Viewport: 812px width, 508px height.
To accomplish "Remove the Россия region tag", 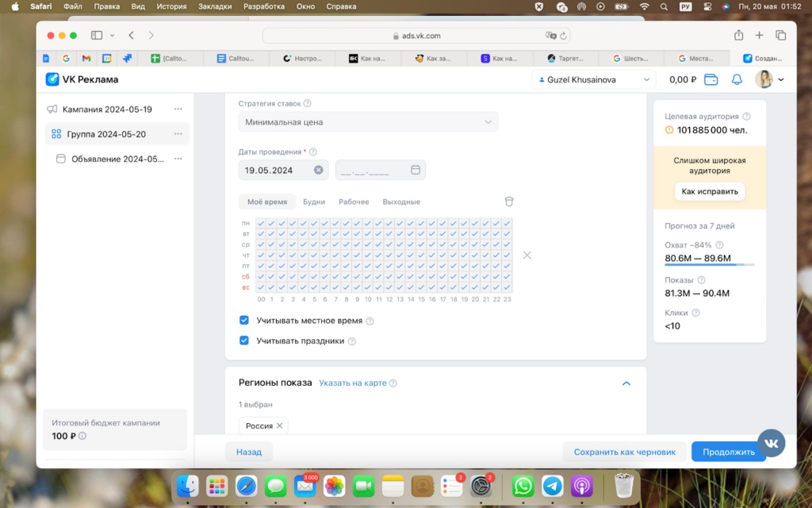I will [279, 426].
